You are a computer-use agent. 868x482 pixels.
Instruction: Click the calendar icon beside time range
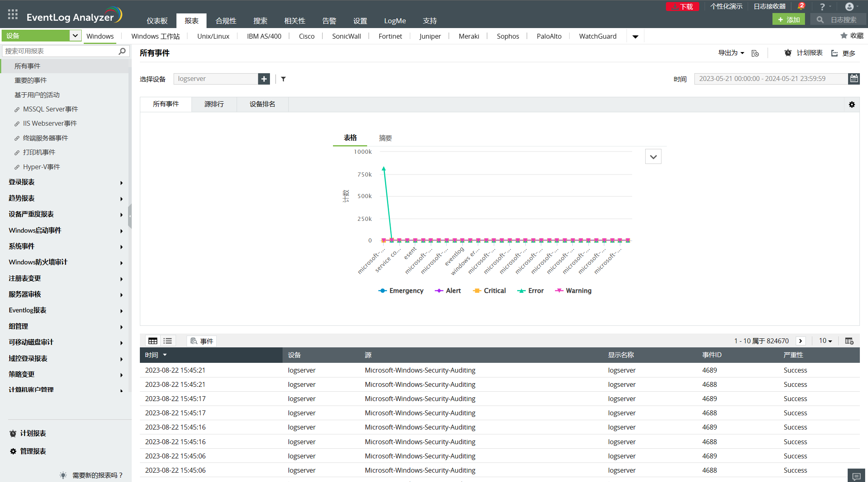coord(854,79)
